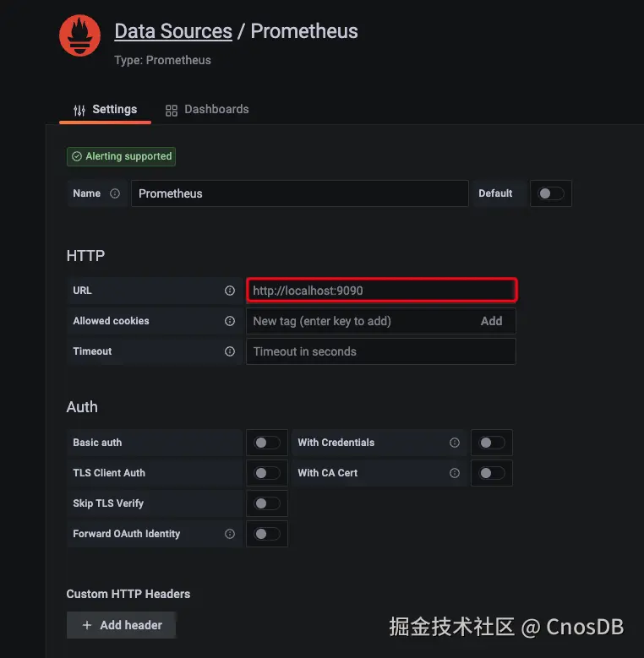Click the Auth section heading
The height and width of the screenshot is (658, 644).
[82, 407]
